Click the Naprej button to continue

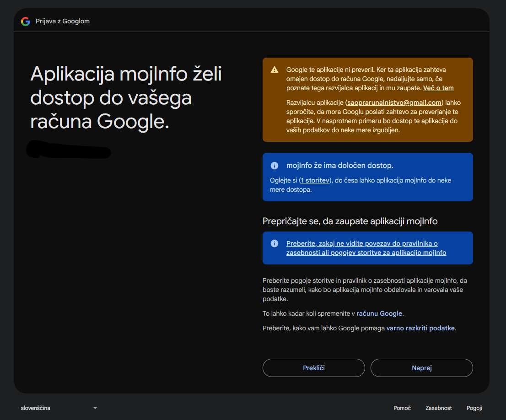(421, 368)
